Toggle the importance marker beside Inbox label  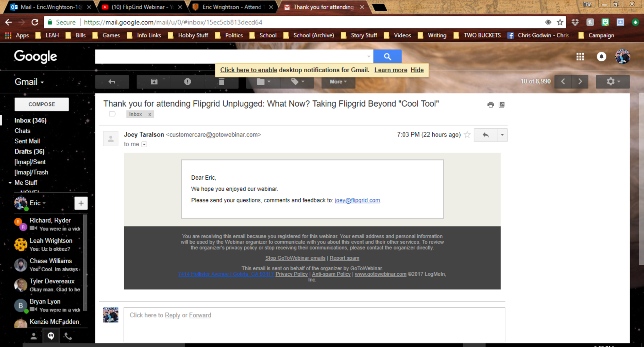pyautogui.click(x=112, y=114)
